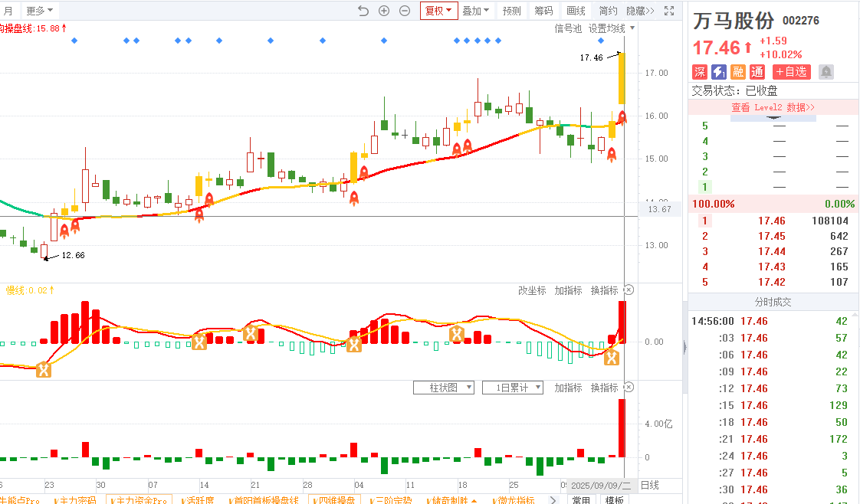Open the 信号池 signal pool
This screenshot has width=860, height=504.
[568, 28]
